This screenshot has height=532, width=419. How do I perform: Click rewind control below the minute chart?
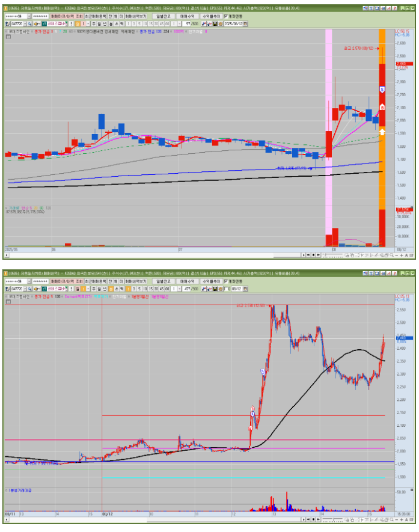pyautogui.click(x=308, y=520)
